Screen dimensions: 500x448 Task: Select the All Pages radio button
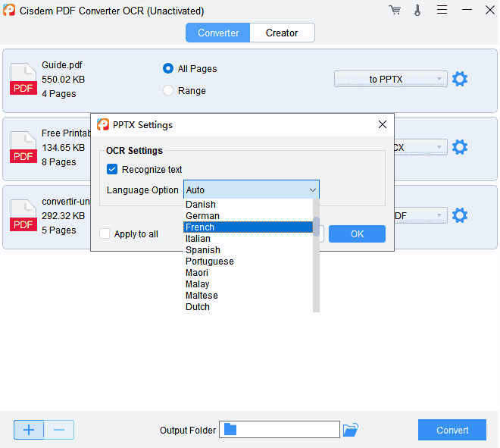[168, 68]
